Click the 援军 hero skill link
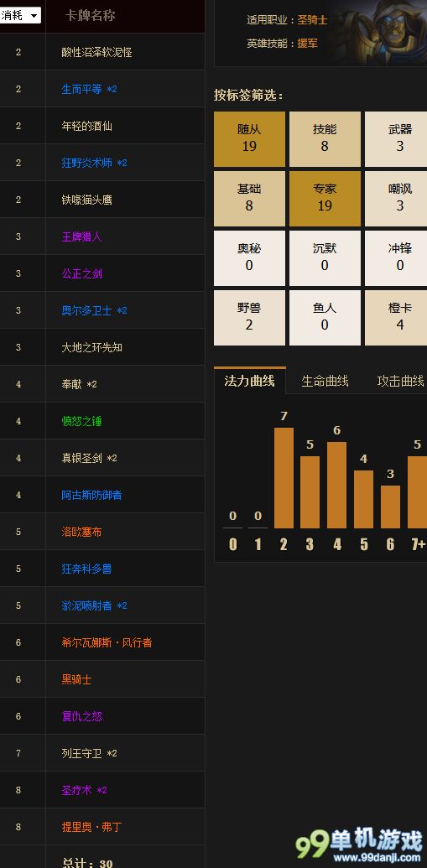The width and height of the screenshot is (427, 868). click(307, 43)
